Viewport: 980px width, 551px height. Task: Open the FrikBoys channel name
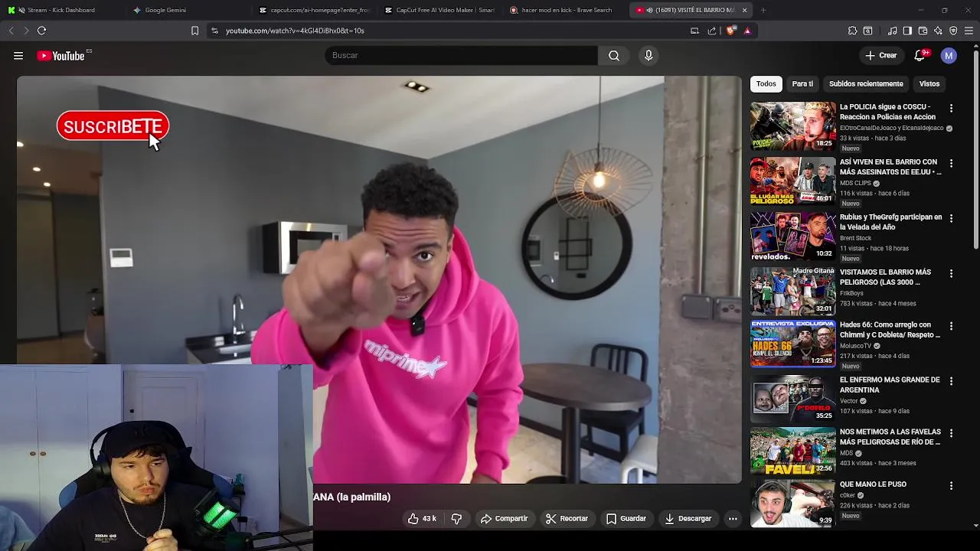click(851, 294)
